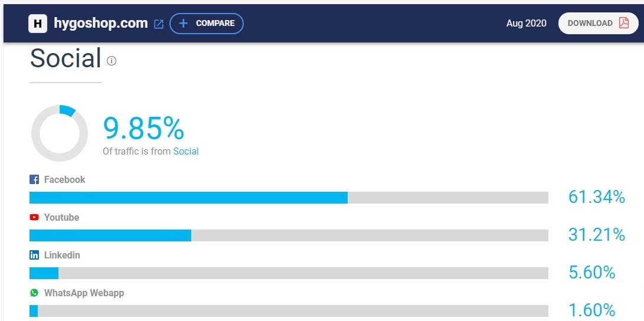Select the Aug 2020 date label
This screenshot has width=644, height=321.
click(526, 24)
